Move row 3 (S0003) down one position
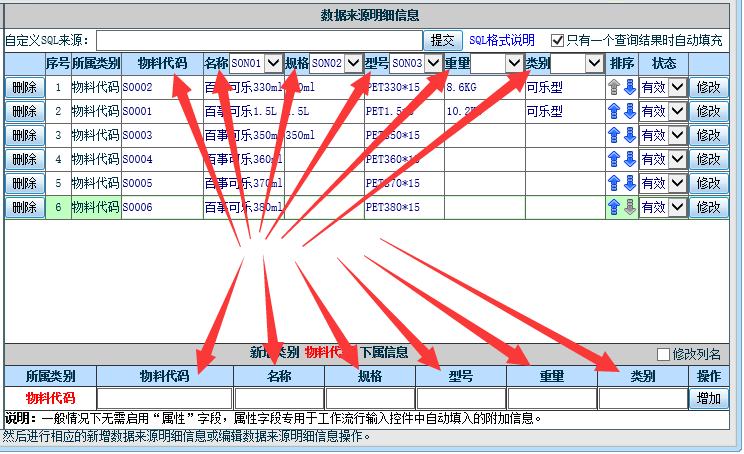744x454 pixels. coord(629,135)
